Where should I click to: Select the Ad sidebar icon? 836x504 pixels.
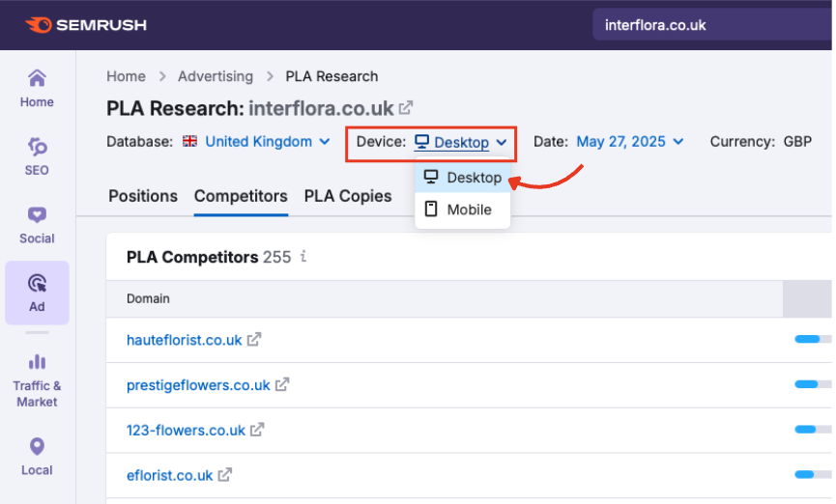click(x=37, y=292)
